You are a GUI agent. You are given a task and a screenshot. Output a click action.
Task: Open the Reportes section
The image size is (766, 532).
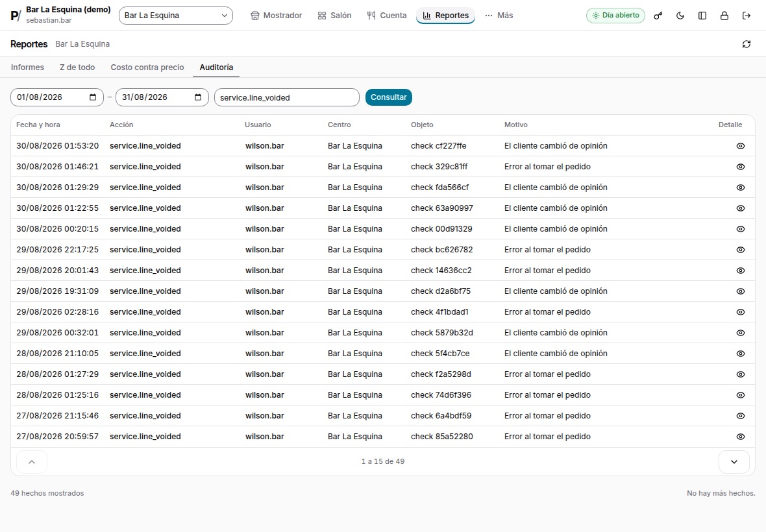coord(445,16)
